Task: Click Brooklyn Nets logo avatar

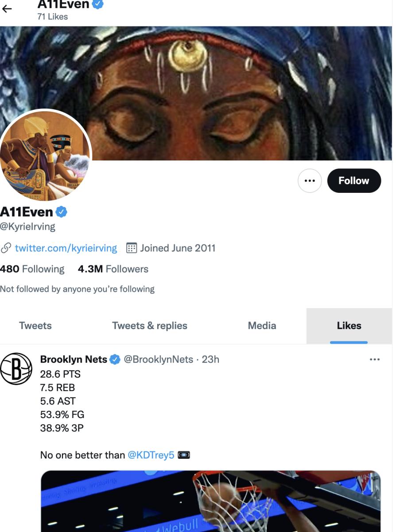Action: pos(16,368)
